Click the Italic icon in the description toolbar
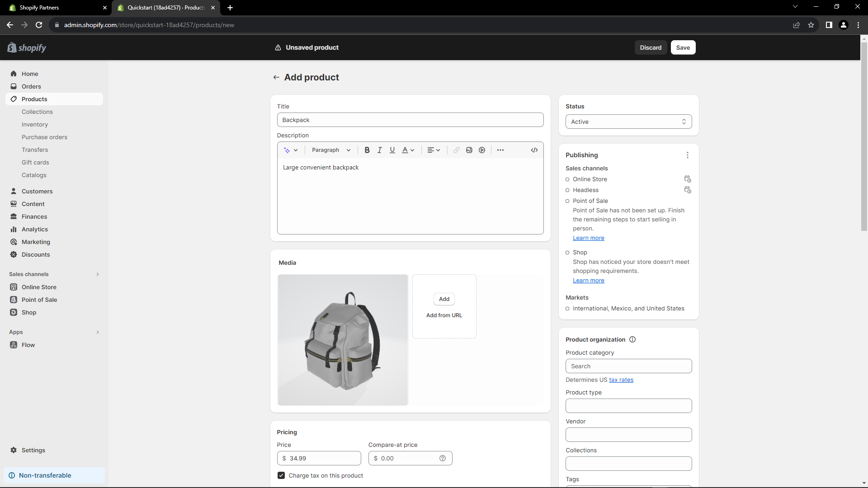This screenshot has width=868, height=488. (x=379, y=150)
